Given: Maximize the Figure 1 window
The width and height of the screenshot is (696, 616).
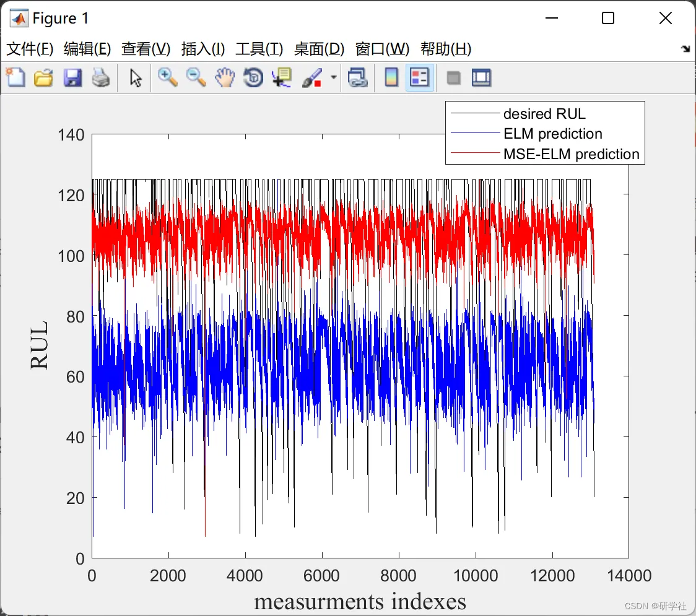Looking at the screenshot, I should 608,18.
